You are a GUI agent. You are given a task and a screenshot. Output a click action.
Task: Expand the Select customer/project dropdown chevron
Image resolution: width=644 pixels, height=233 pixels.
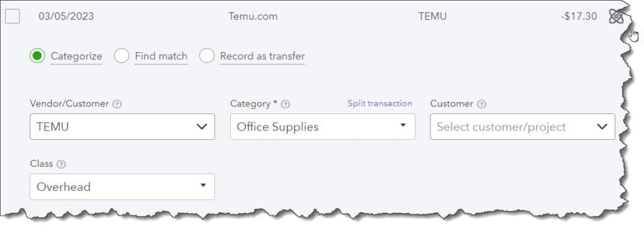602,127
